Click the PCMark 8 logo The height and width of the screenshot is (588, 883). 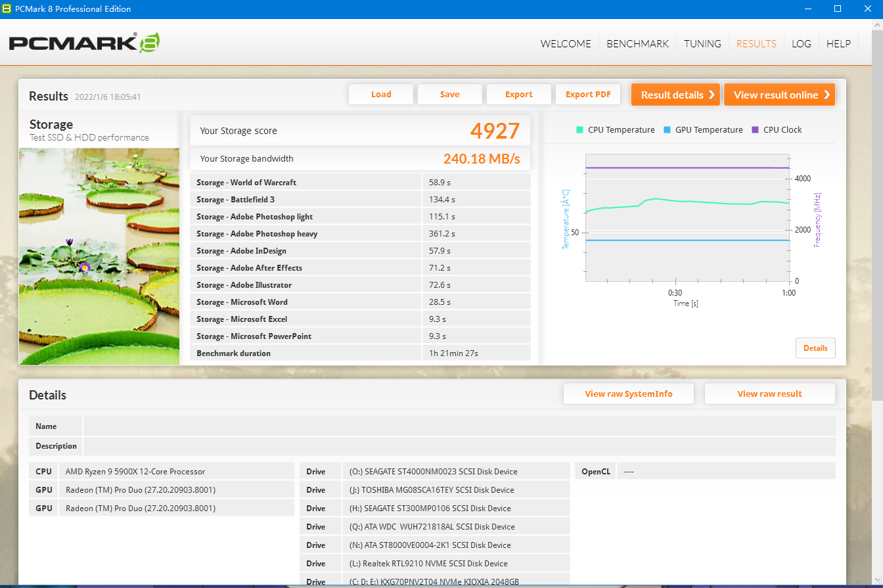pos(84,43)
